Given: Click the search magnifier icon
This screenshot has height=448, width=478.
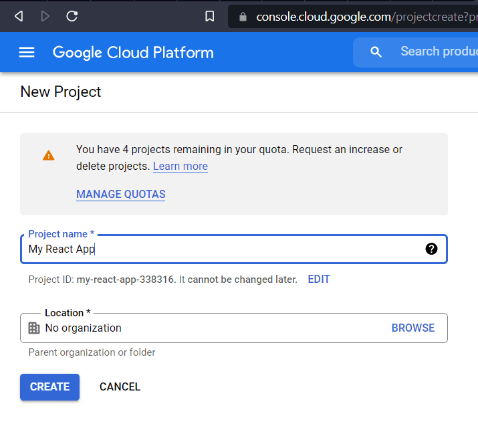Looking at the screenshot, I should (376, 52).
